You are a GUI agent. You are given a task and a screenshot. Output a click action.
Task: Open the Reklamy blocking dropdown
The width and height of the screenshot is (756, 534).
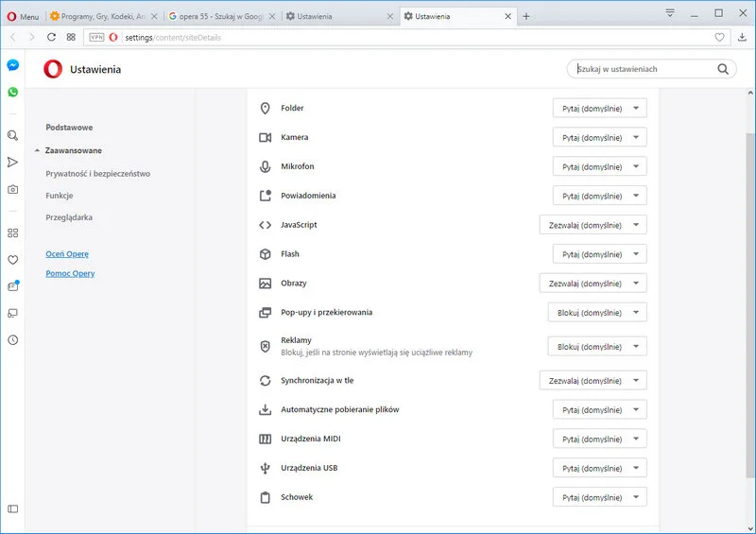click(597, 347)
